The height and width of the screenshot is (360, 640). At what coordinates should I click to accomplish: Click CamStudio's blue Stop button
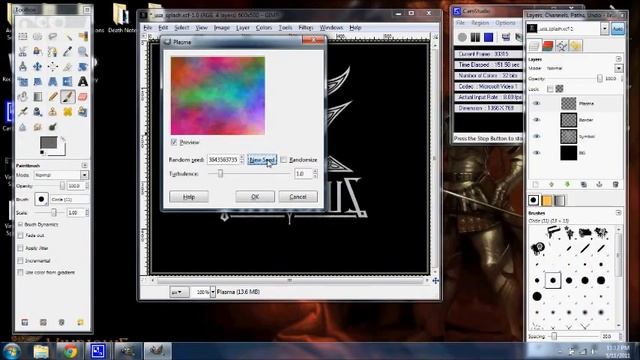pos(489,38)
